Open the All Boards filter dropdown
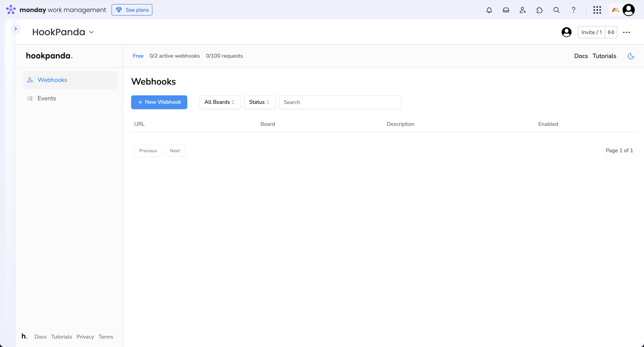 click(220, 102)
